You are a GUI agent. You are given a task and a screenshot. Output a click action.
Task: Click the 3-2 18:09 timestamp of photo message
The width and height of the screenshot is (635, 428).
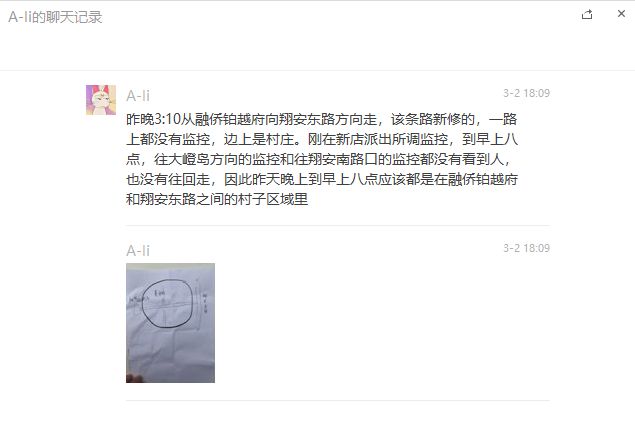(526, 248)
